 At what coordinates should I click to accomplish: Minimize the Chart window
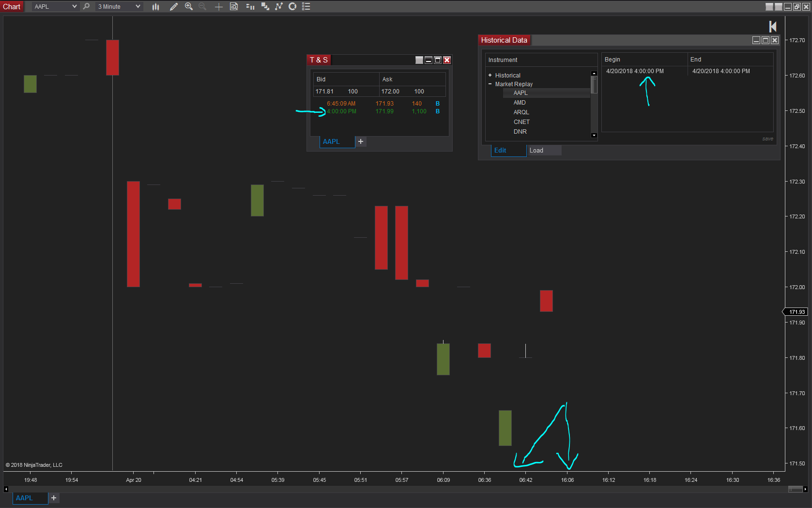click(x=788, y=7)
